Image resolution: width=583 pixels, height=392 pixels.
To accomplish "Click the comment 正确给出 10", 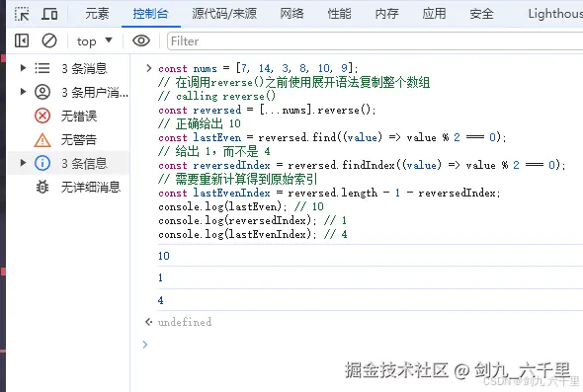I will tap(200, 123).
